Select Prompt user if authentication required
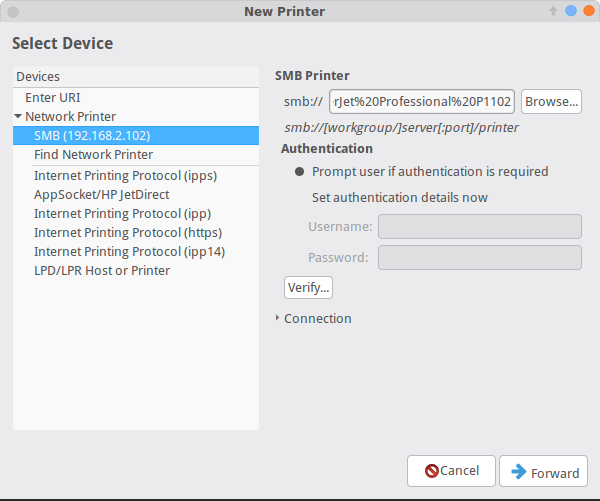 pyautogui.click(x=299, y=172)
